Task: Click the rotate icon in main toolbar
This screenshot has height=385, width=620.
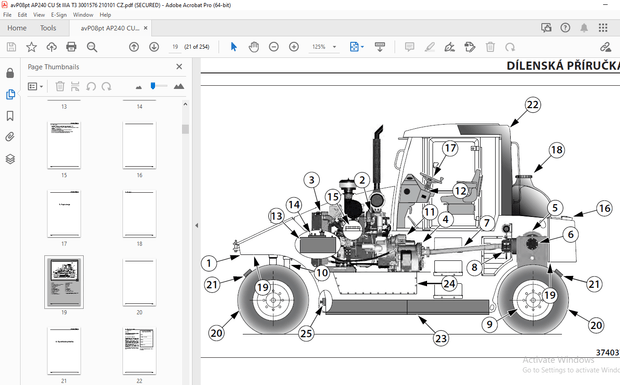Action: pyautogui.click(x=510, y=47)
